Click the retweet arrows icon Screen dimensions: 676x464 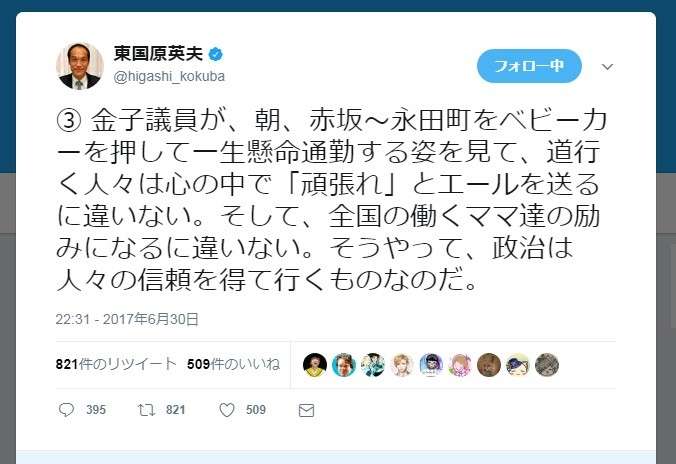(x=146, y=410)
